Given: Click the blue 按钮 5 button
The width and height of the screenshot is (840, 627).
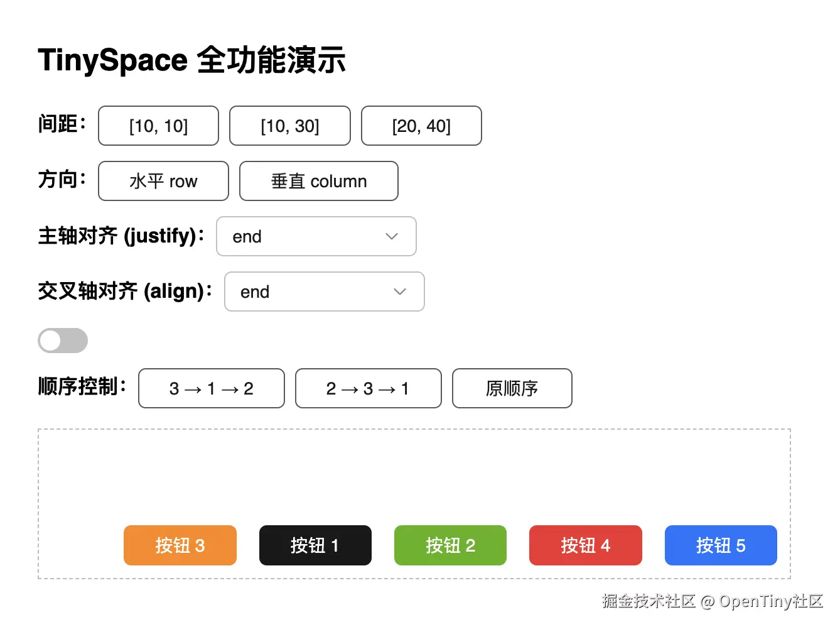Looking at the screenshot, I should click(721, 545).
